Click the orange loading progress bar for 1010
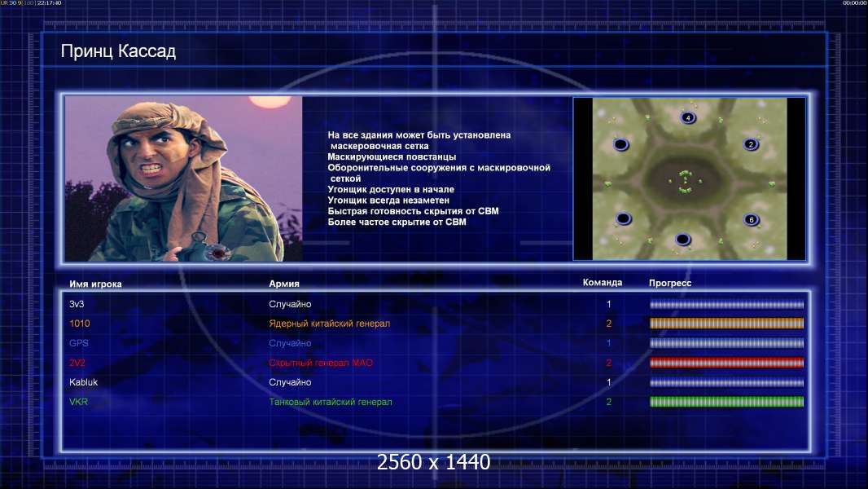 click(x=726, y=324)
